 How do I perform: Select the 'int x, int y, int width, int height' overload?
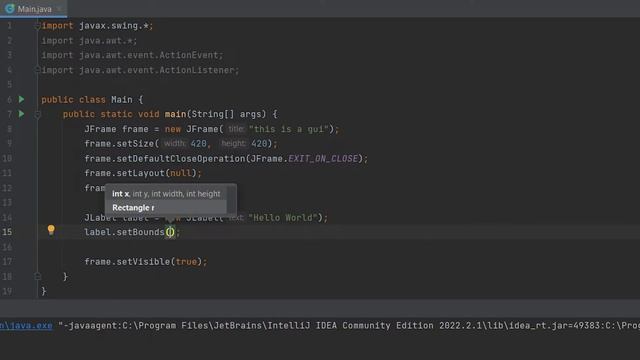tap(166, 194)
